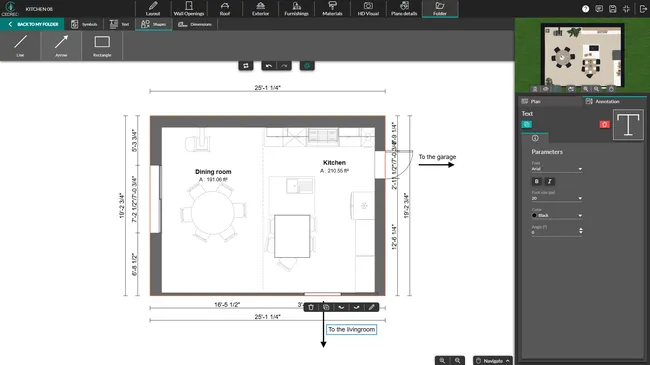Click Back to My Folder button
Screen dimensions: 650x365
click(32, 24)
